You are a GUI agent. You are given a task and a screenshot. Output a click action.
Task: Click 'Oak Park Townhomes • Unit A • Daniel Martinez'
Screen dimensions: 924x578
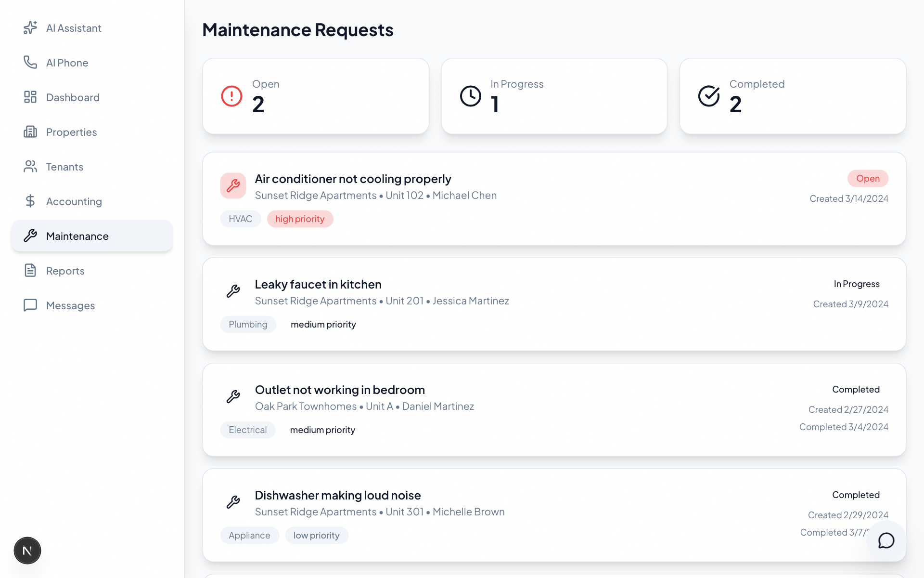tap(364, 407)
